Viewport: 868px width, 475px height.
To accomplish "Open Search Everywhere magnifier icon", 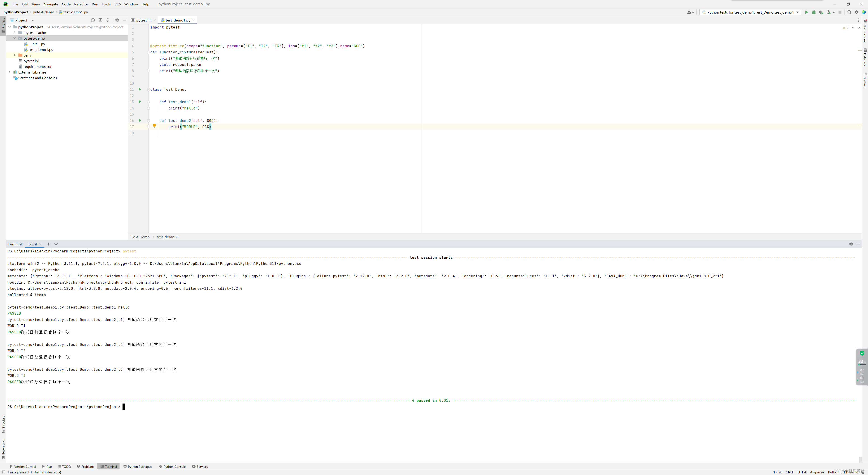I will 849,12.
